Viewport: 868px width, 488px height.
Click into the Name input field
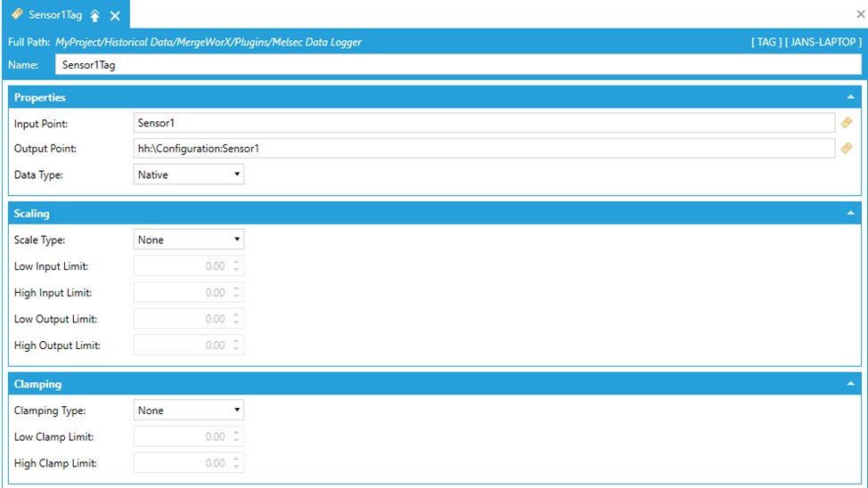pyautogui.click(x=458, y=65)
